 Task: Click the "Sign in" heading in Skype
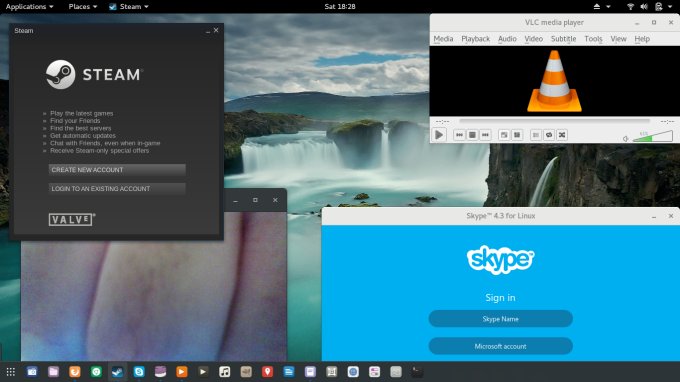coord(500,297)
